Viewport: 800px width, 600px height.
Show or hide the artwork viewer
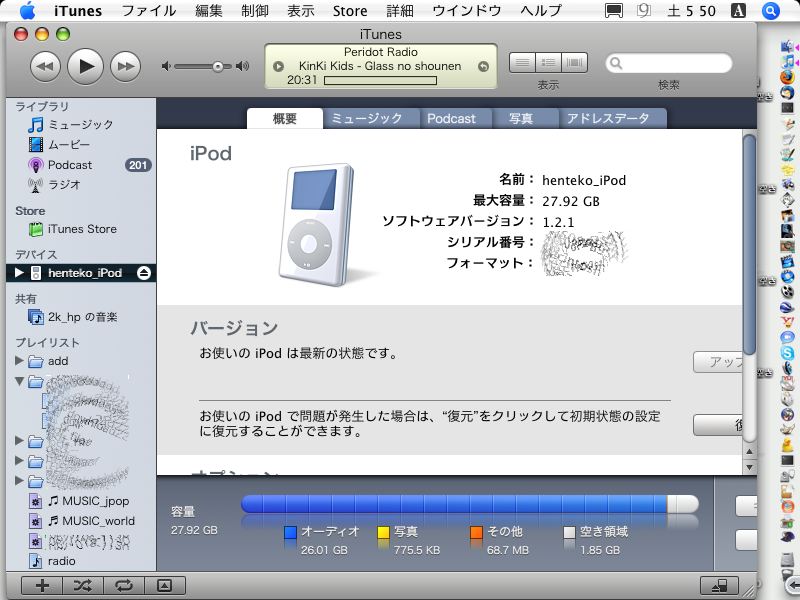165,585
